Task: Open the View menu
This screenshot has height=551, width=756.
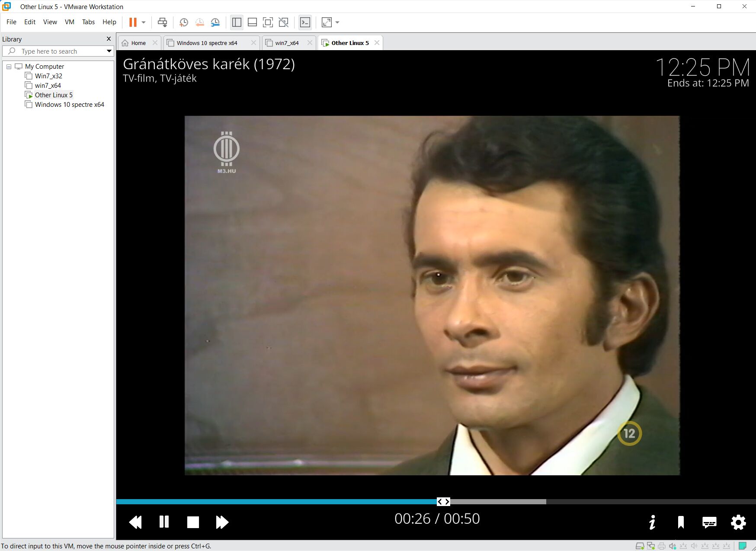Action: coord(50,22)
